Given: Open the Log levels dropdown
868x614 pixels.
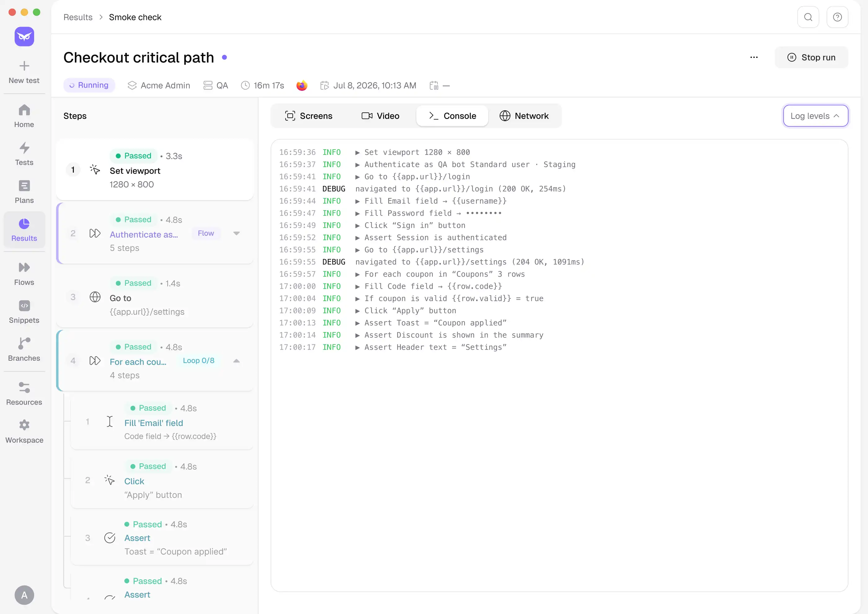Looking at the screenshot, I should tap(815, 116).
